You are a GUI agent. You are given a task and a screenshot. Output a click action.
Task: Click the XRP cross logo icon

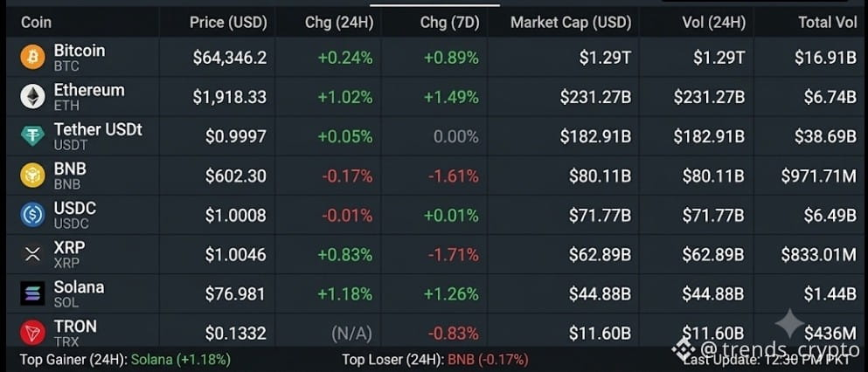[x=32, y=254]
